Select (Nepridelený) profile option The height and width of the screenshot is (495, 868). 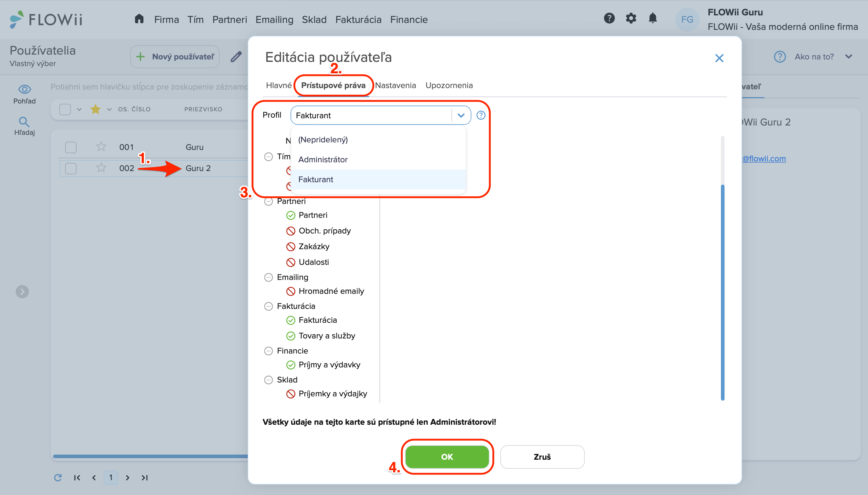[378, 140]
